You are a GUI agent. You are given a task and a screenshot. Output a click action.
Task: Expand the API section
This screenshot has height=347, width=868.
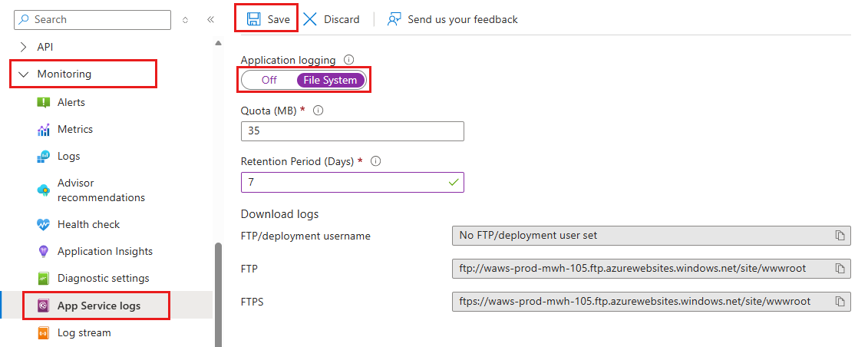(x=23, y=47)
